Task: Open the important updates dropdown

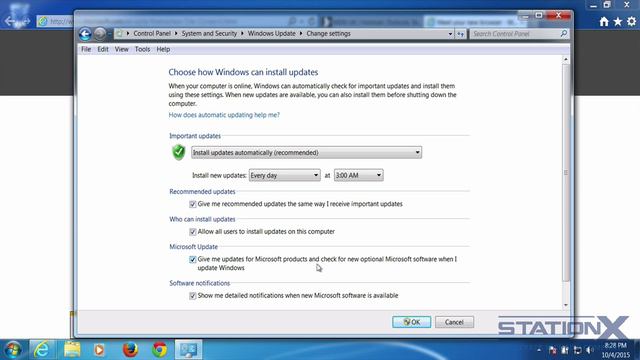Action: (x=306, y=153)
